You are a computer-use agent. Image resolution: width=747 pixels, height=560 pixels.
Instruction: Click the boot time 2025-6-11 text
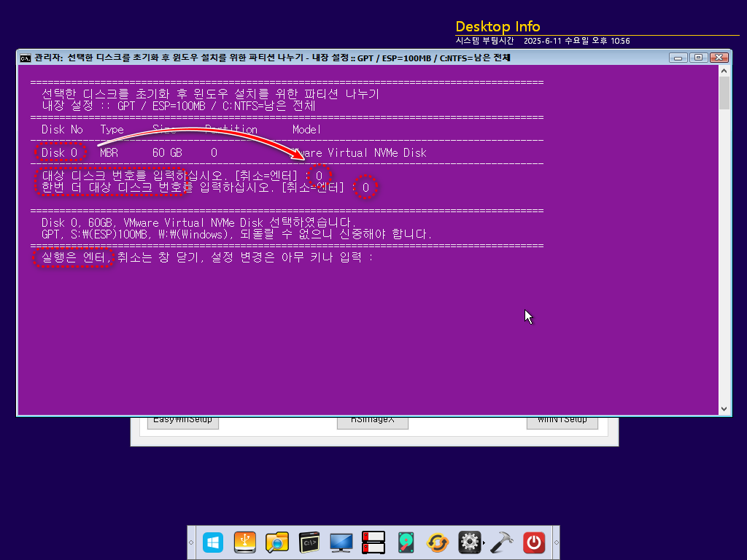click(577, 41)
